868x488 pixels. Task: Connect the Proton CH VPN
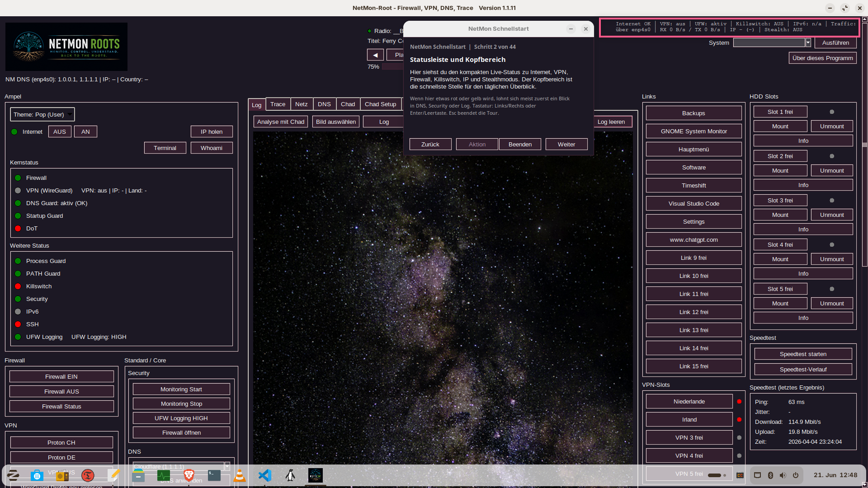point(61,442)
